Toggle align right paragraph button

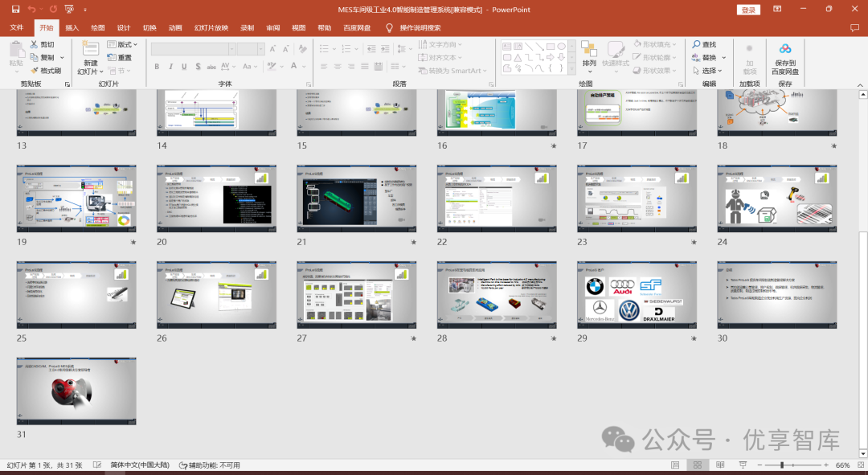tap(351, 67)
